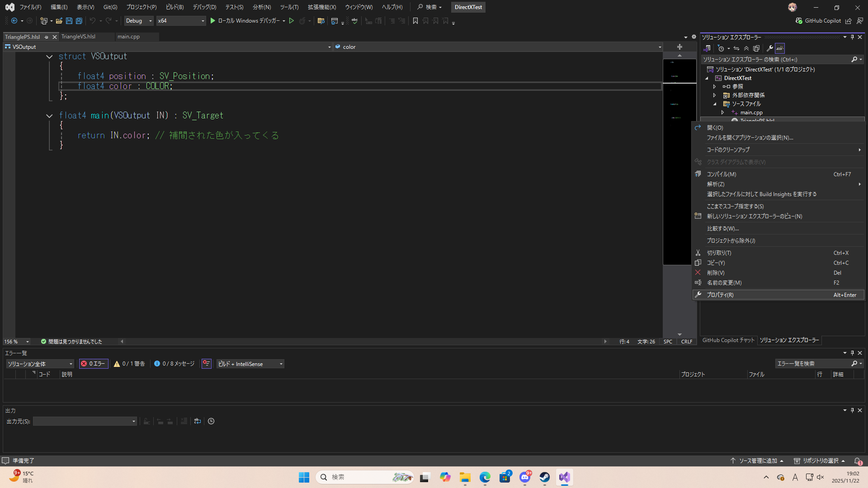Open GitHub Copilot from the title bar
This screenshot has width=868, height=488.
[x=818, y=21]
